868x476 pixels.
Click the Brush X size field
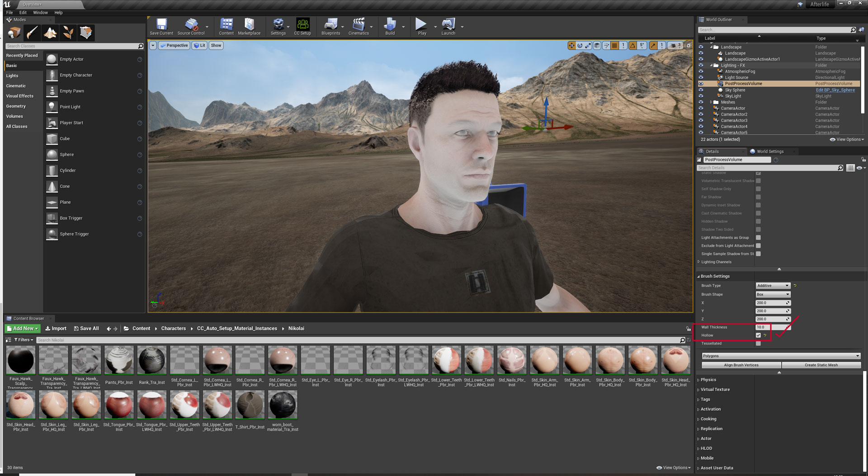pos(773,303)
